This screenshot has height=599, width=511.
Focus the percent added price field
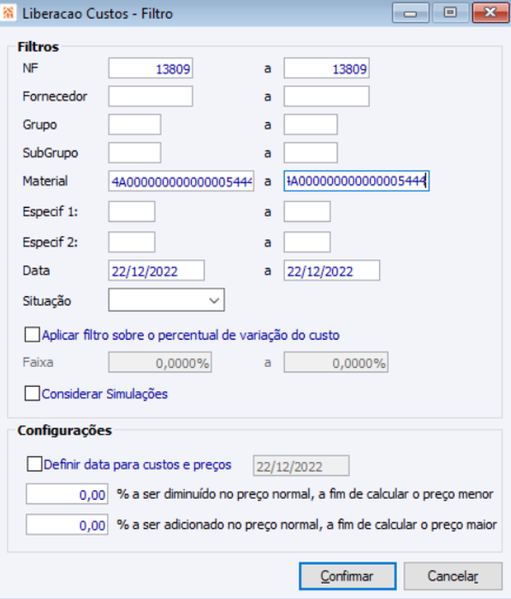[x=67, y=525]
